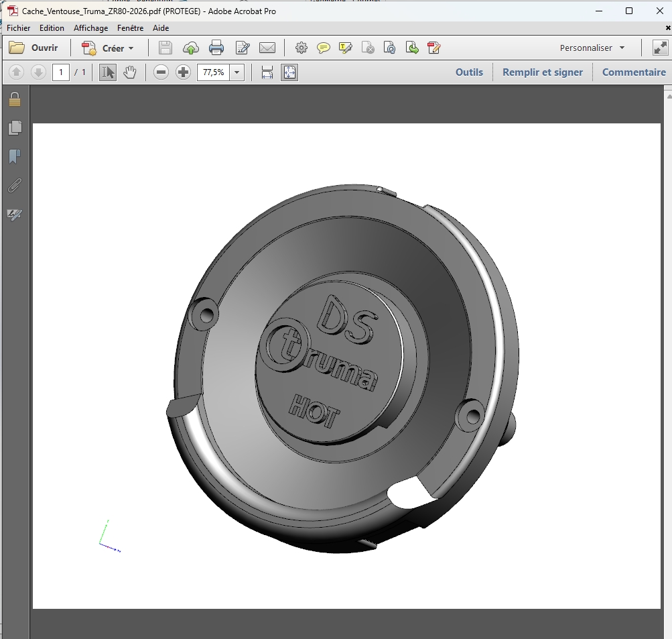Click the zoom out minus button
Viewport: 672px width, 639px height.
point(161,72)
